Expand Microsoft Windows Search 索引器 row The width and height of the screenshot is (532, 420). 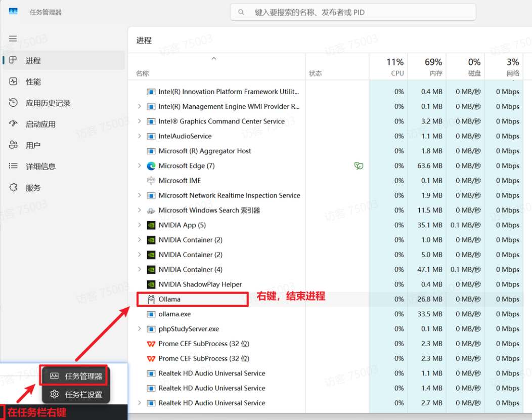(x=139, y=210)
